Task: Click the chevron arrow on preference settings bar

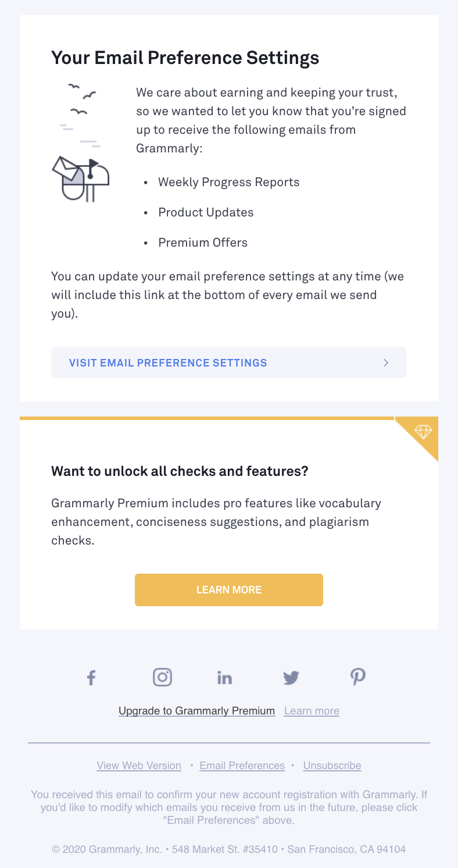Action: coord(386,363)
